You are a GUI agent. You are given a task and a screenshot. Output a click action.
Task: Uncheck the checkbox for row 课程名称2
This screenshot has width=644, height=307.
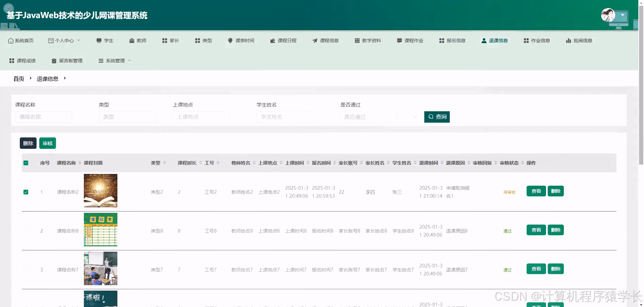point(26,192)
